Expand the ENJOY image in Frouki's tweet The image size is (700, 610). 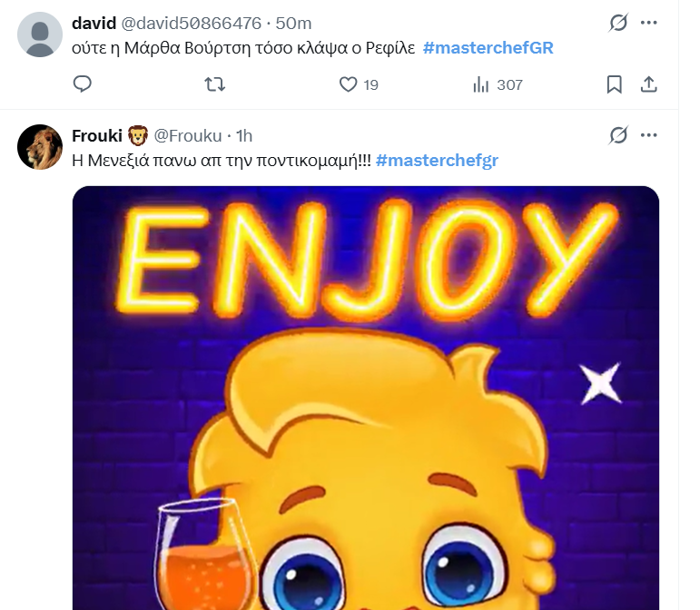pos(365,398)
